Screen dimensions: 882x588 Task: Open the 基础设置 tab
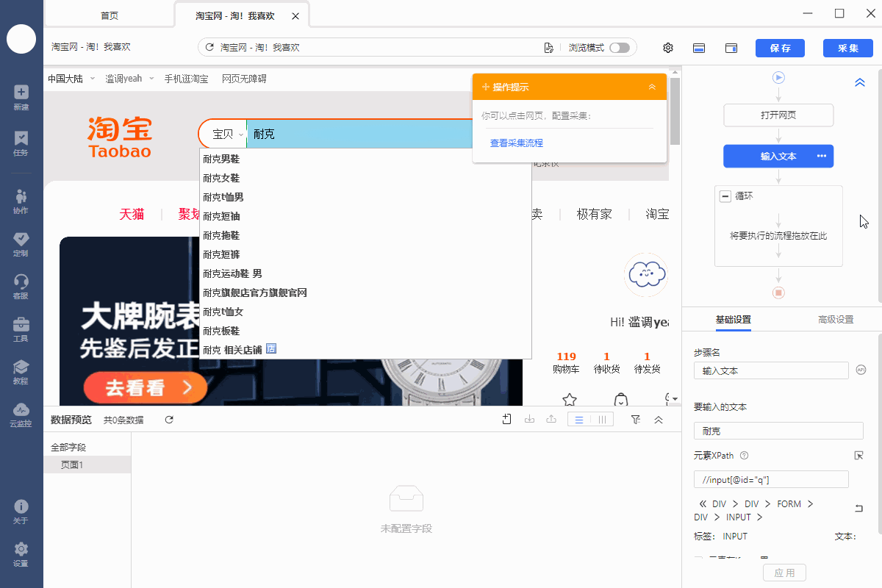[x=733, y=320]
